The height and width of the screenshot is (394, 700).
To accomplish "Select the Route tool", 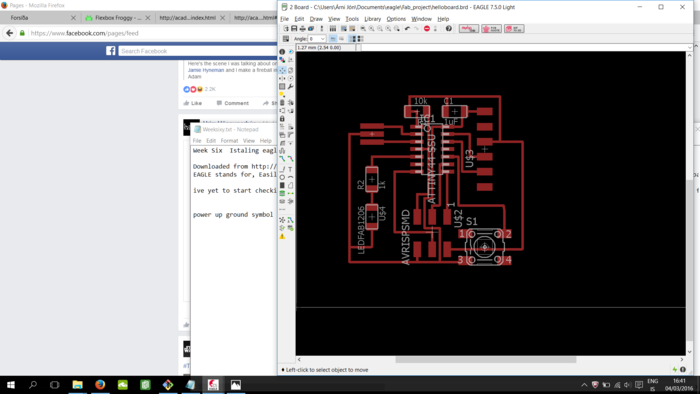I will click(282, 159).
